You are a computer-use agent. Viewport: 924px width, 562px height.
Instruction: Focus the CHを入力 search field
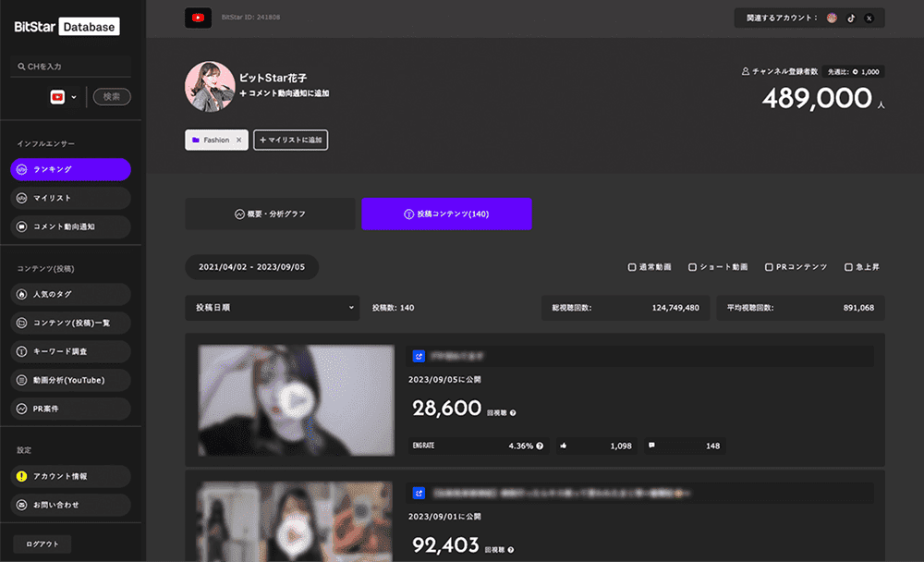(71, 67)
